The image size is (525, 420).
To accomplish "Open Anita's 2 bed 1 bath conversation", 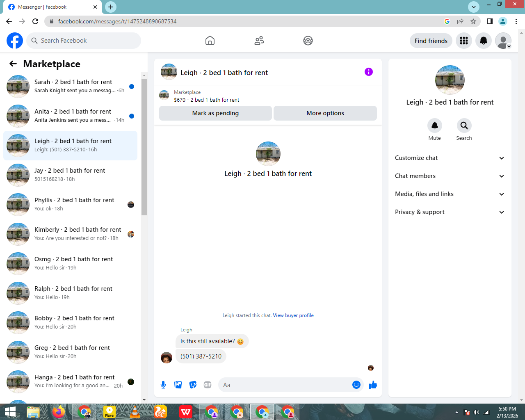I will coord(70,116).
